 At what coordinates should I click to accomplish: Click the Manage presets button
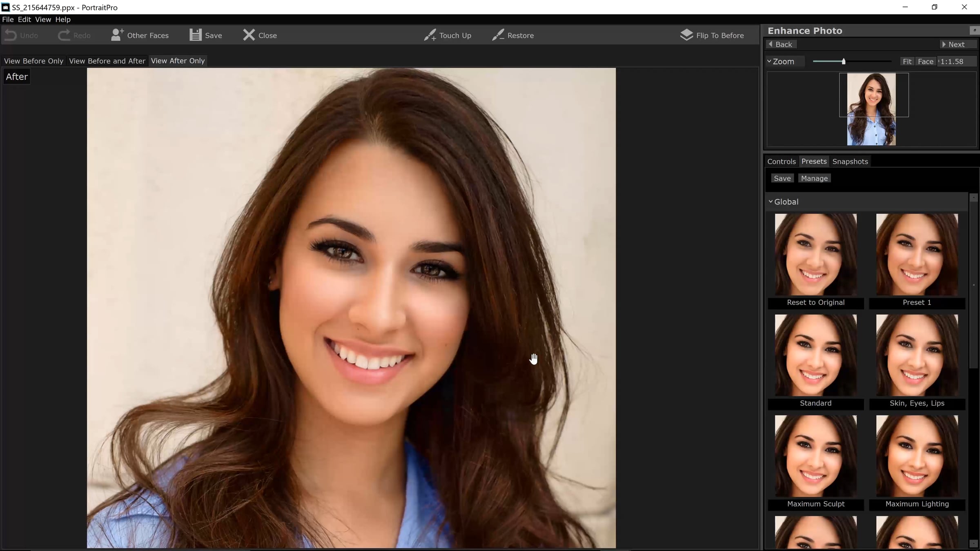coord(814,178)
